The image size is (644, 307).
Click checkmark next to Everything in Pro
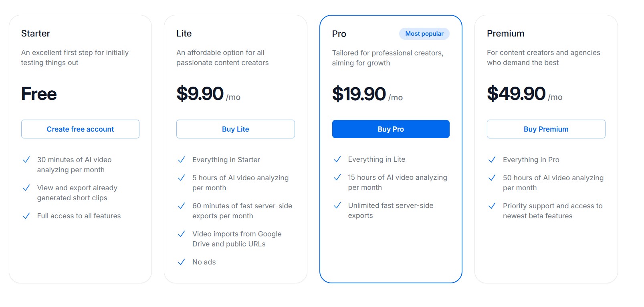point(492,160)
